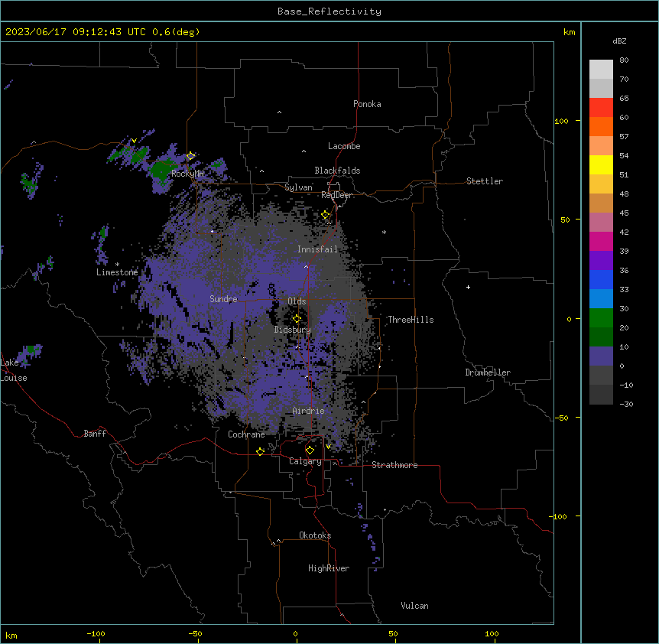This screenshot has height=644, width=659.
Task: Click the Limestone label
Action: (x=117, y=272)
